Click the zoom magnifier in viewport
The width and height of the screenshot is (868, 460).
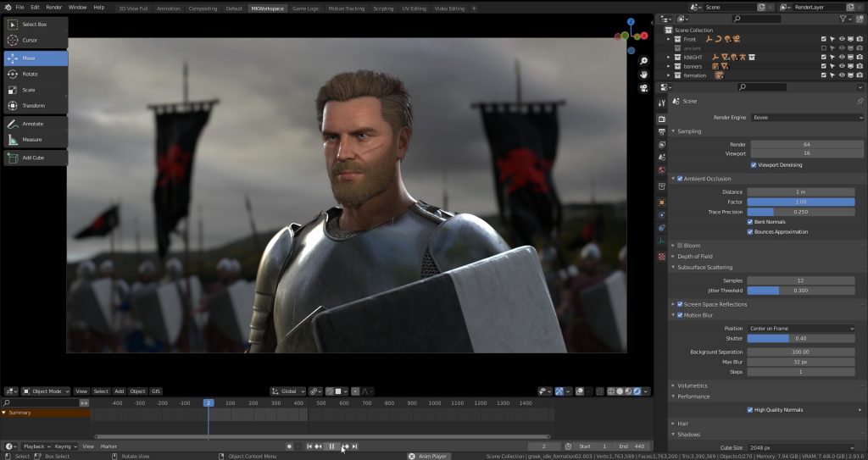click(643, 61)
